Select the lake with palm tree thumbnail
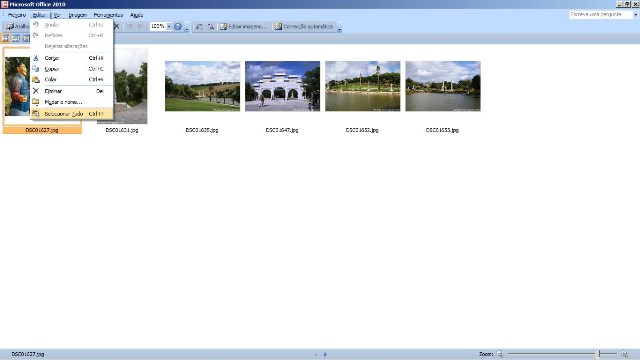This screenshot has width=640, height=360. tap(362, 86)
